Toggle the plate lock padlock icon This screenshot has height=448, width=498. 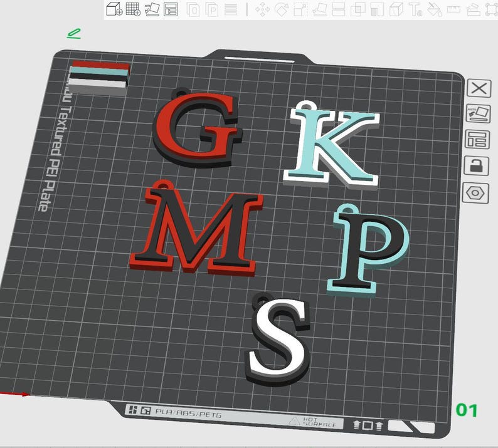pyautogui.click(x=476, y=165)
